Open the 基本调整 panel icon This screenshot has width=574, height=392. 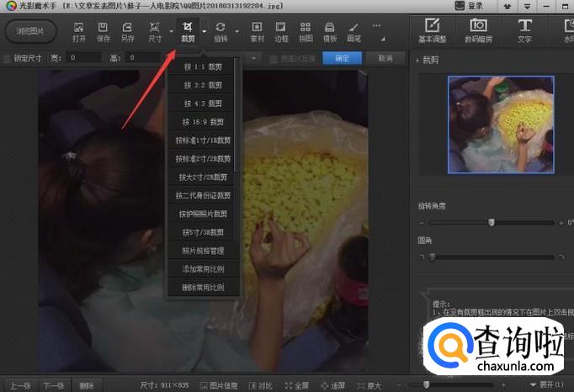[x=433, y=30]
